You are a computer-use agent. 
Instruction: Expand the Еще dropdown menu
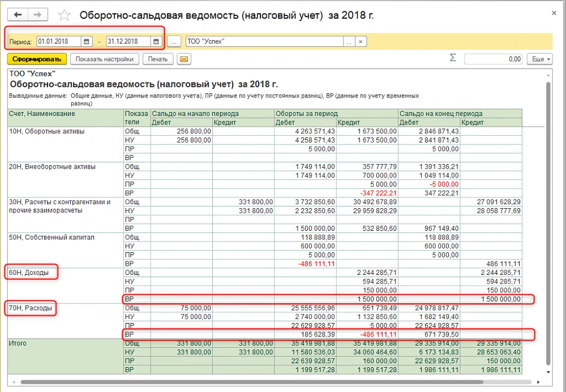click(x=539, y=59)
